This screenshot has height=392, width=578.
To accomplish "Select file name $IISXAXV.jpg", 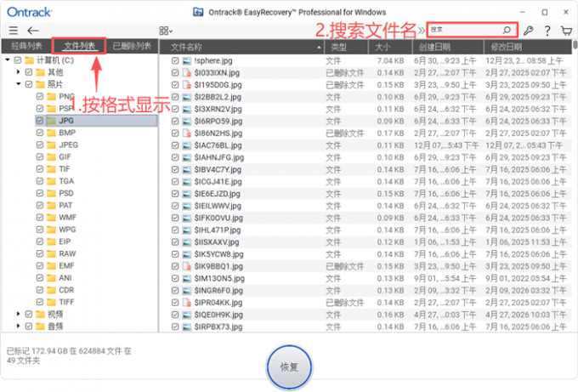I will (217, 242).
